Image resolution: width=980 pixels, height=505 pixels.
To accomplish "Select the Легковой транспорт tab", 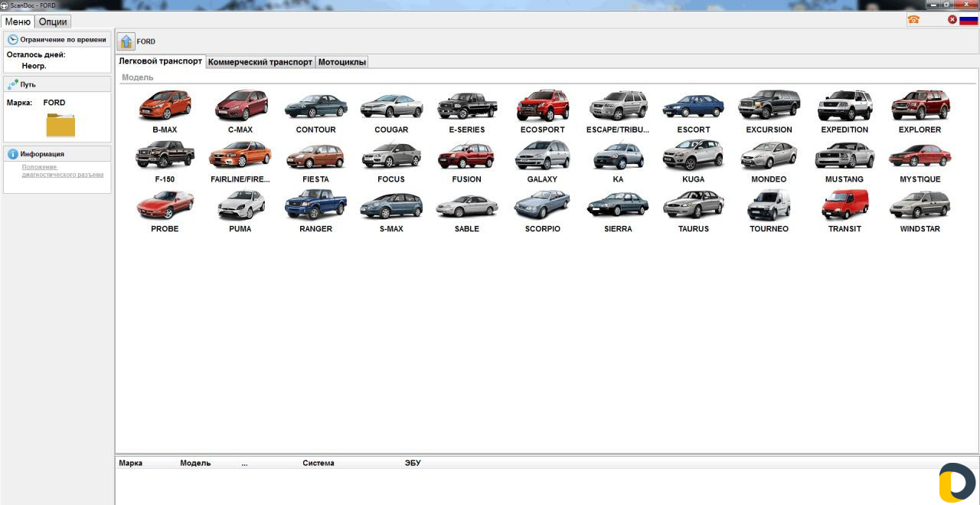I will tap(161, 61).
